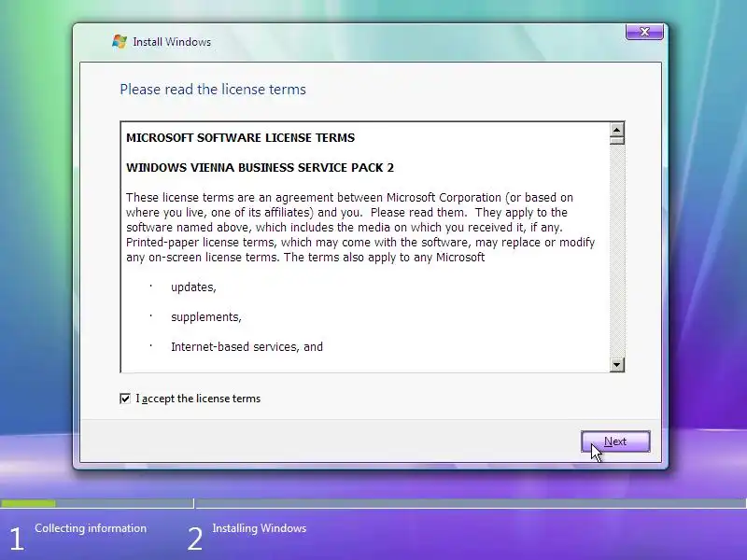Click the 'Please read the license terms' heading
Image resolution: width=747 pixels, height=560 pixels.
(x=213, y=89)
